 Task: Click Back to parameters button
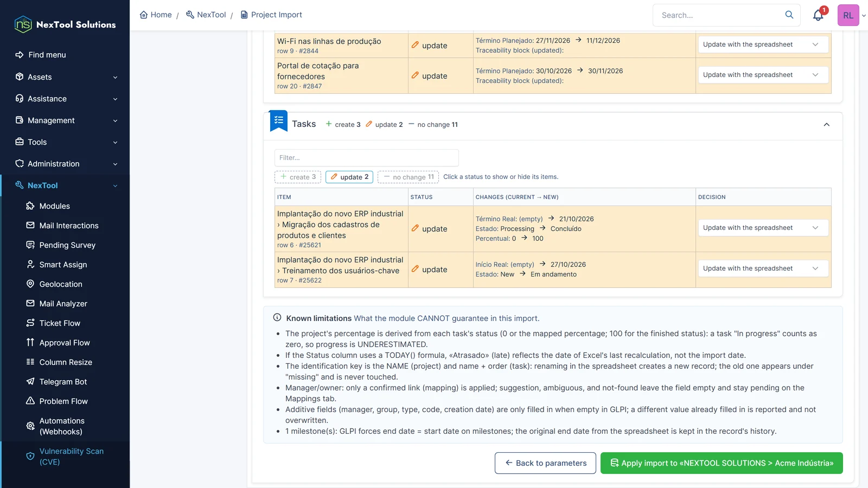(545, 463)
